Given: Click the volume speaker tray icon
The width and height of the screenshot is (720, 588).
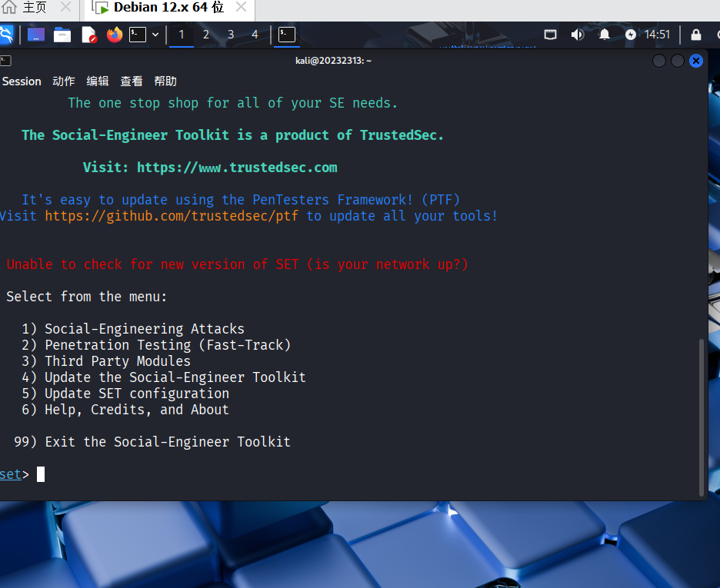Looking at the screenshot, I should coord(577,35).
